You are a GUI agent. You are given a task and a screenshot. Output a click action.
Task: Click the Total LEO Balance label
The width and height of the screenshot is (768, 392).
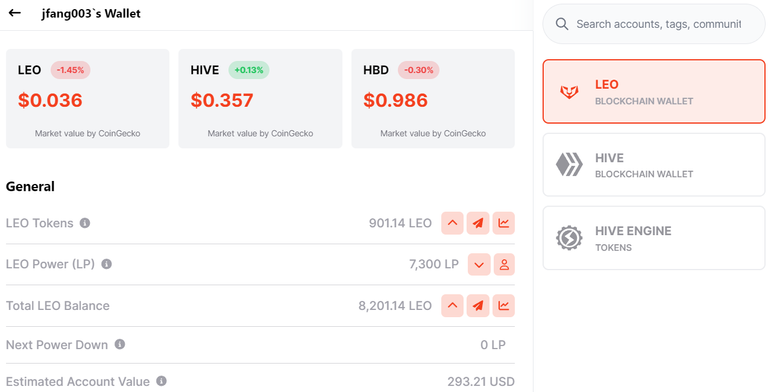[58, 306]
